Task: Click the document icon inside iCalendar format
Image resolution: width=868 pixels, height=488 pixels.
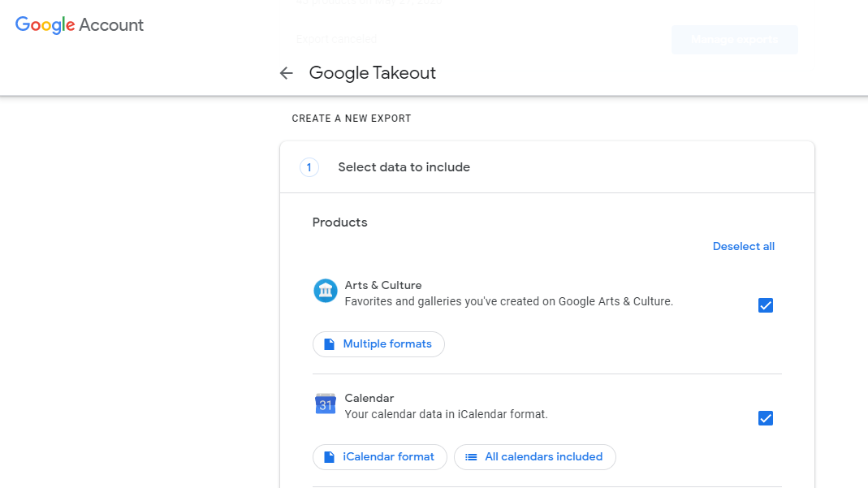Action: click(x=329, y=456)
